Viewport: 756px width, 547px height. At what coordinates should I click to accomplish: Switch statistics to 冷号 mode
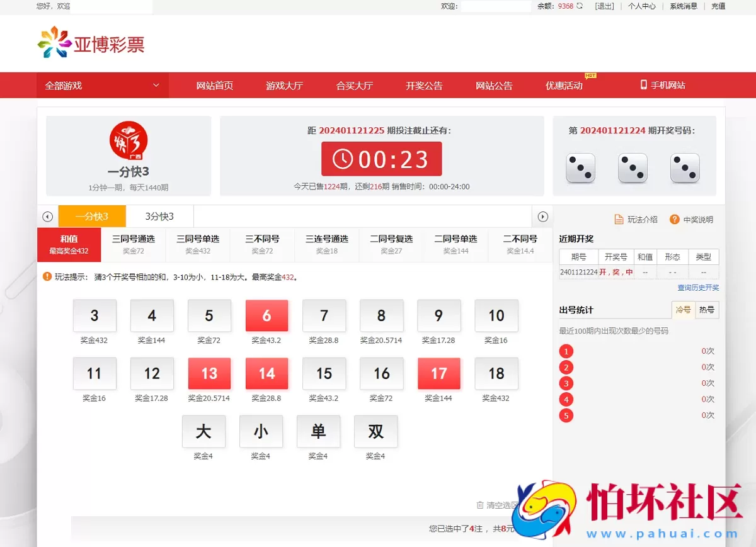pos(683,310)
